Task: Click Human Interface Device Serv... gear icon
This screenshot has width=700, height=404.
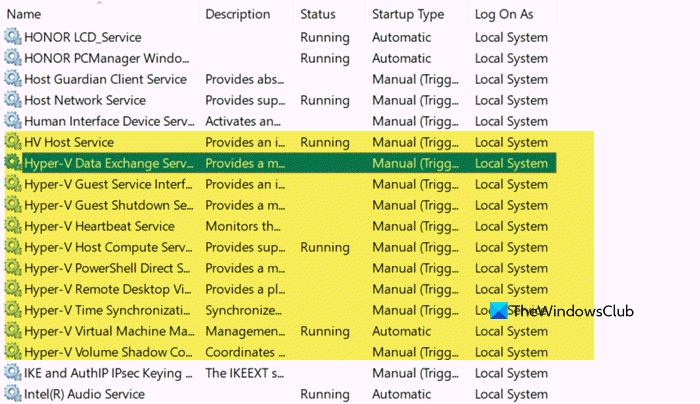Action: [12, 121]
